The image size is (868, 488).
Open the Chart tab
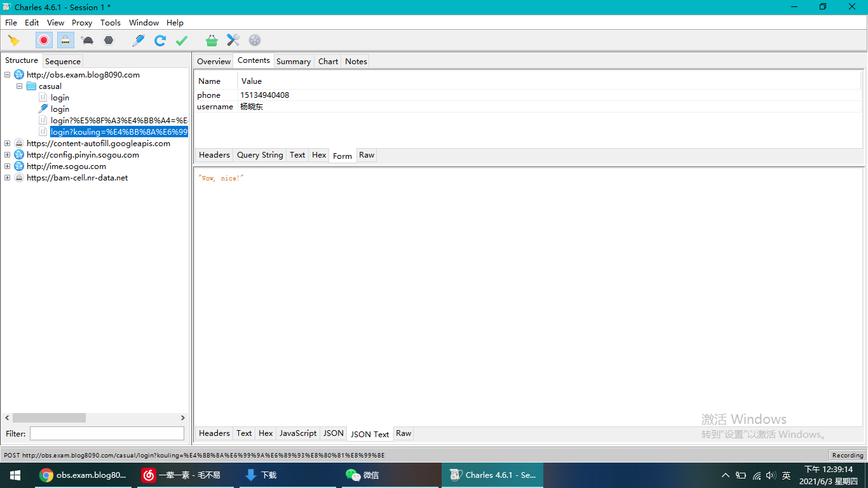(328, 62)
